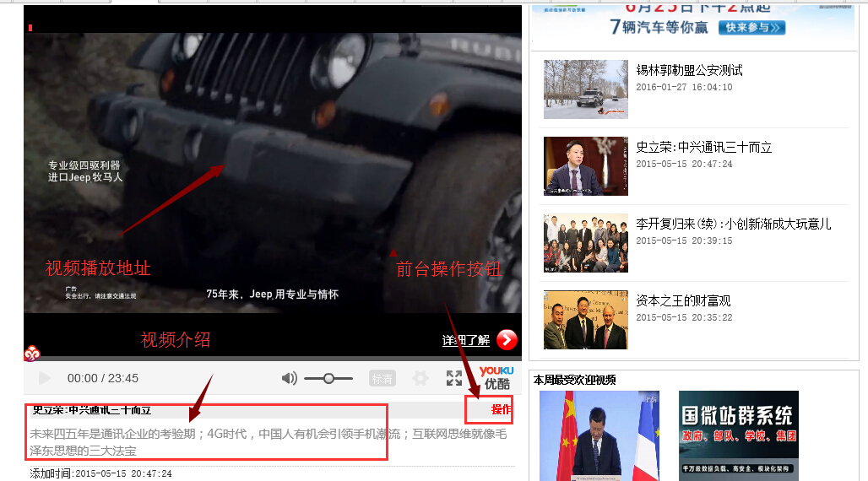The width and height of the screenshot is (868, 481).
Task: Open the 锡林郭勒盟公安测试 title link
Action: 689,70
